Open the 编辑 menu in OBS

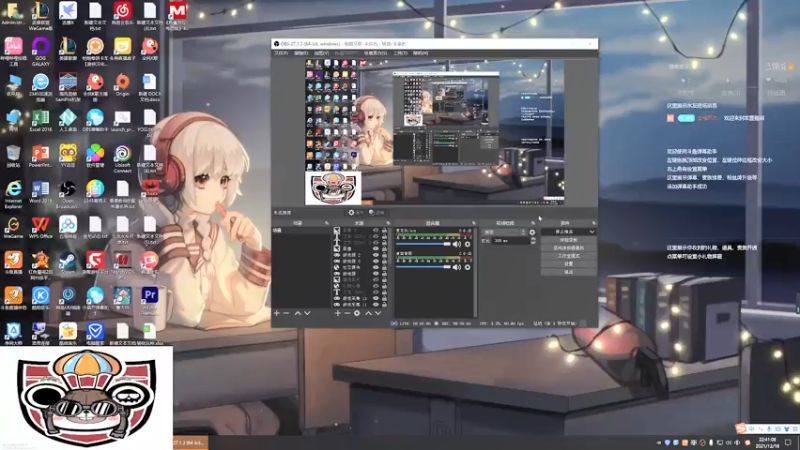click(x=301, y=53)
